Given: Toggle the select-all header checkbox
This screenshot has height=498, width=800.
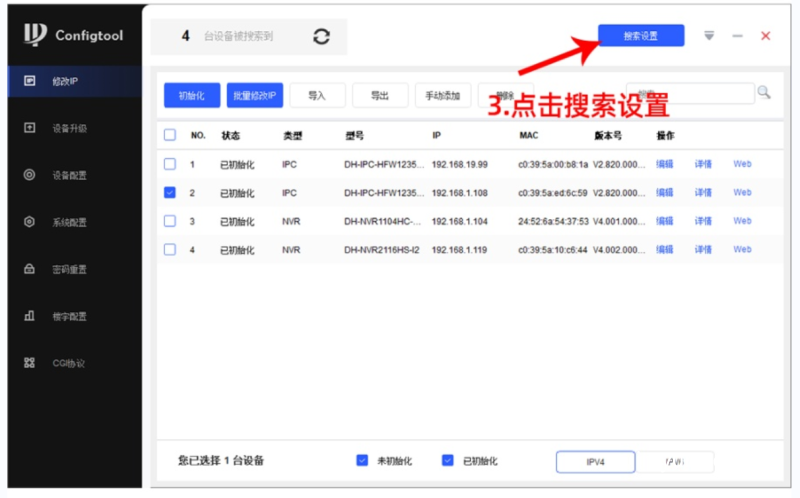Looking at the screenshot, I should (x=170, y=135).
